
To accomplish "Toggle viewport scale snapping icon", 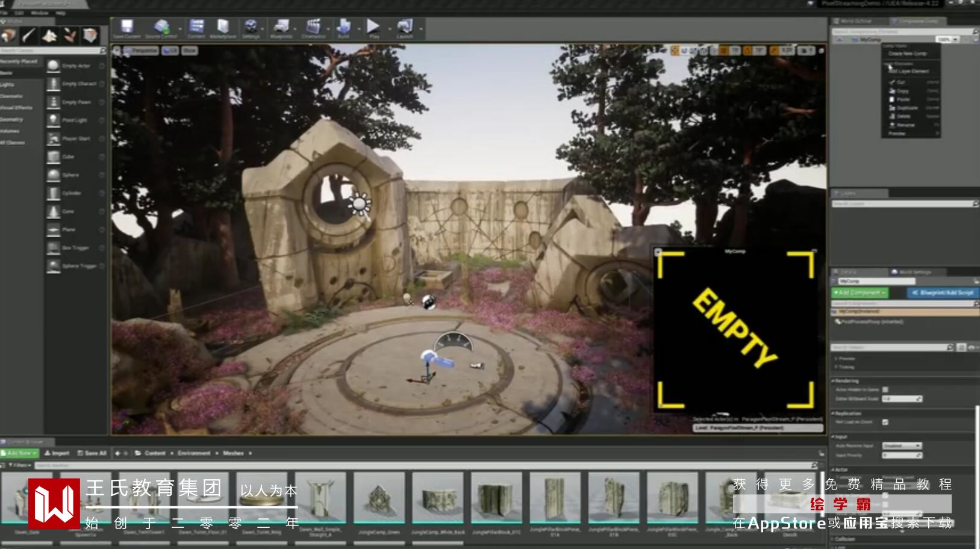I will (774, 51).
